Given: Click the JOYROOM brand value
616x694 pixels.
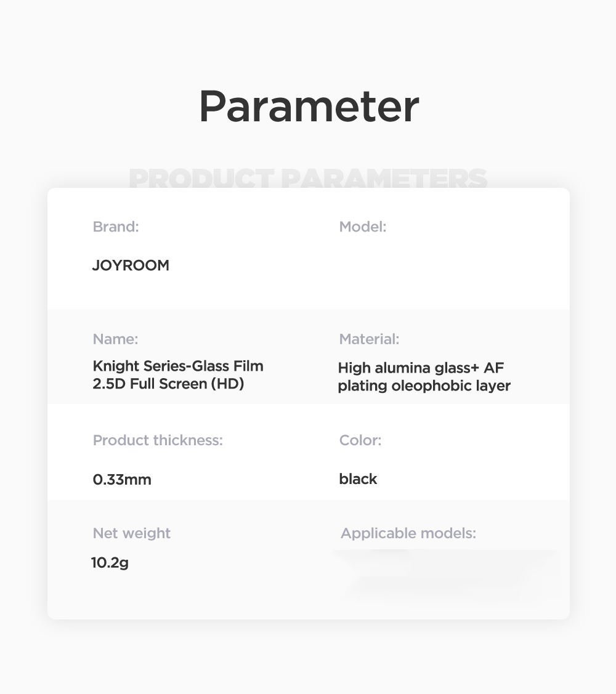Looking at the screenshot, I should (x=131, y=265).
